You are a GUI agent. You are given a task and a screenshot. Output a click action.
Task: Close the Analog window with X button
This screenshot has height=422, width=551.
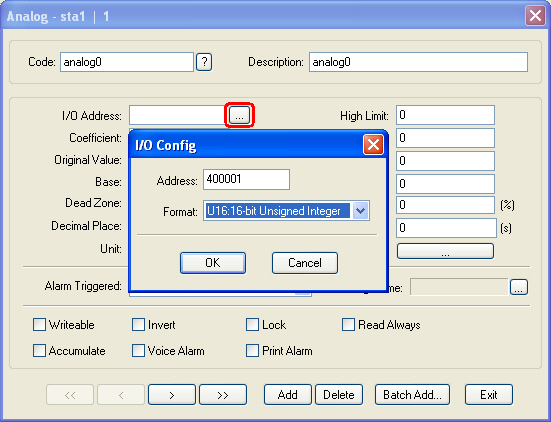[x=535, y=15]
